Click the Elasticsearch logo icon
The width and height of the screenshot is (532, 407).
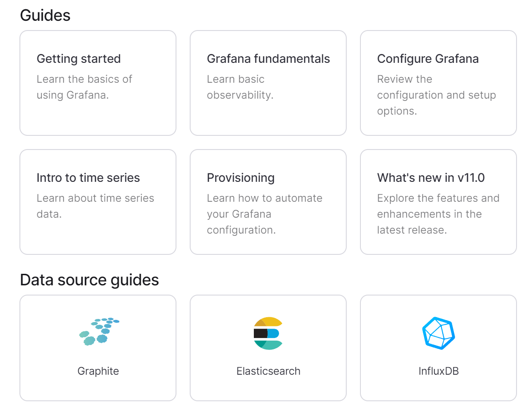tap(268, 334)
